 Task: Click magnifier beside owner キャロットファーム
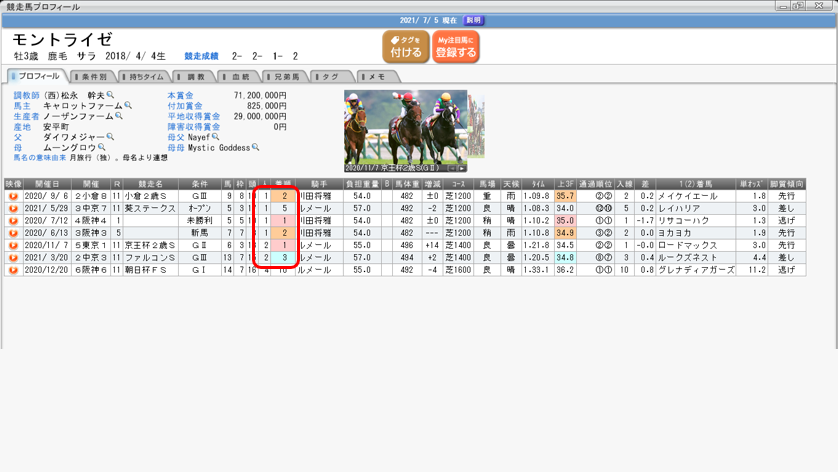[x=129, y=106]
